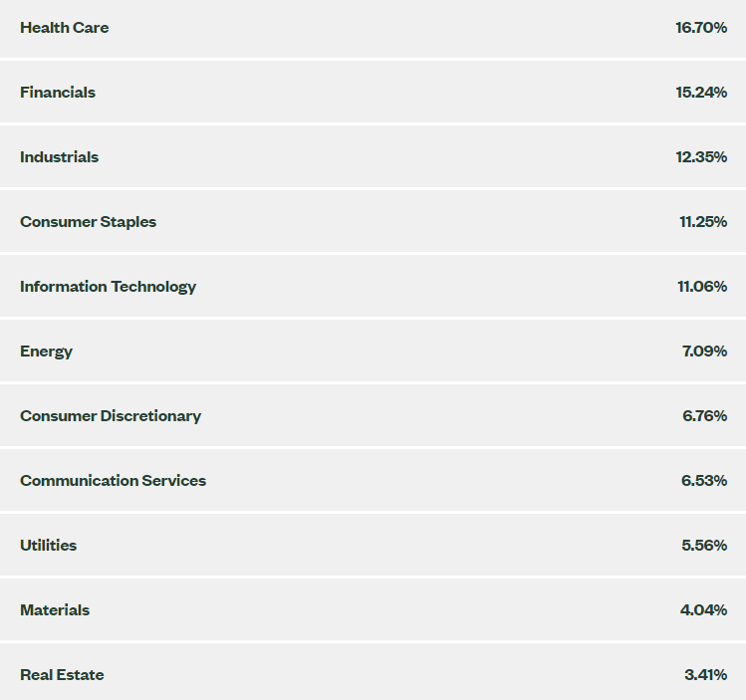Click the 11.25% Consumer Staples value
This screenshot has width=746, height=700.
703,222
